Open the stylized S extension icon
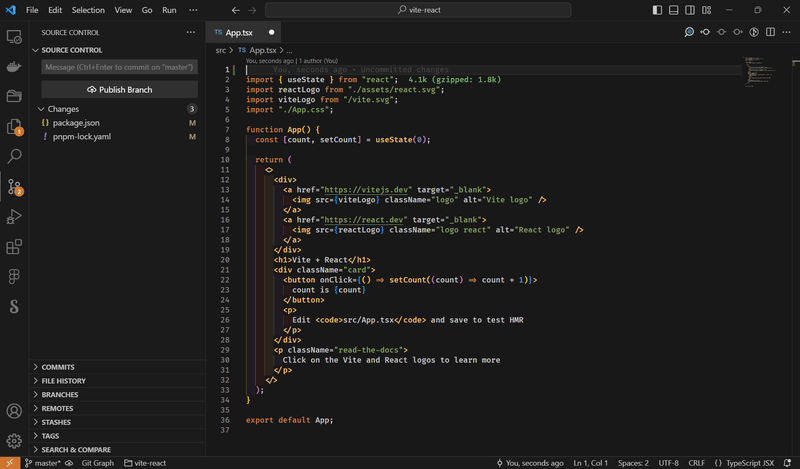Viewport: 800px width, 469px height. (x=14, y=306)
